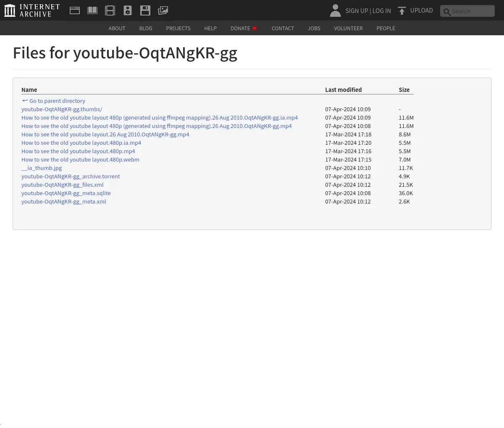The height and width of the screenshot is (428, 504).
Task: Click the red Donate heart icon
Action: (x=255, y=29)
